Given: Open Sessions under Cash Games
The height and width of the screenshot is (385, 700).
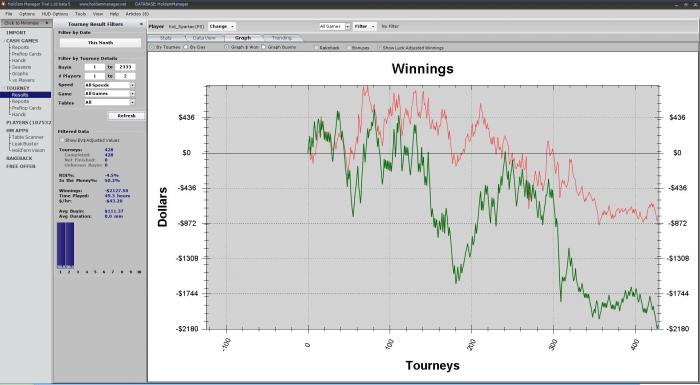Looking at the screenshot, I should click(21, 67).
